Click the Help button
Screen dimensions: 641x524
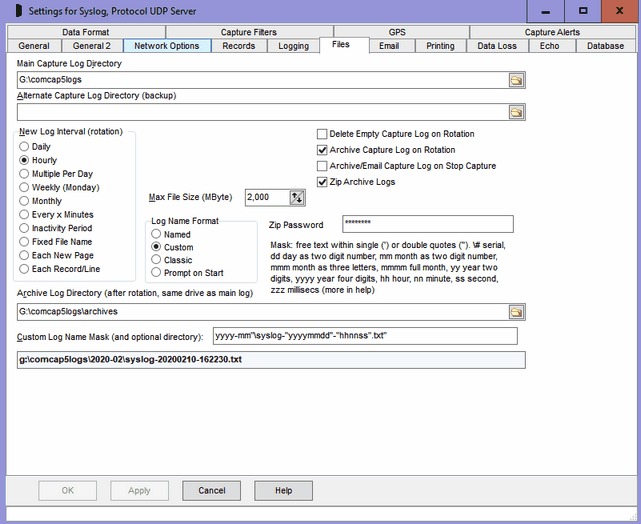pos(283,491)
